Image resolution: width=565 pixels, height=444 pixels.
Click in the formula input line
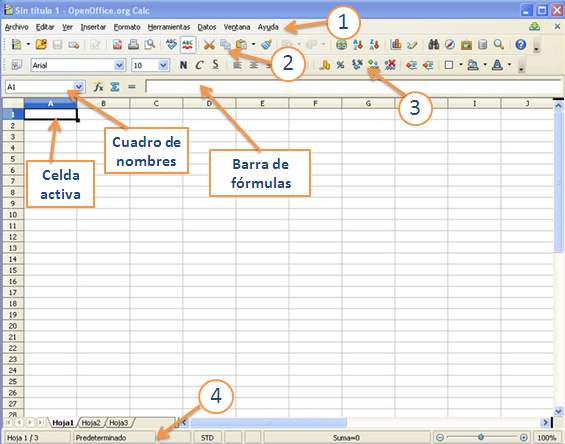click(x=353, y=86)
